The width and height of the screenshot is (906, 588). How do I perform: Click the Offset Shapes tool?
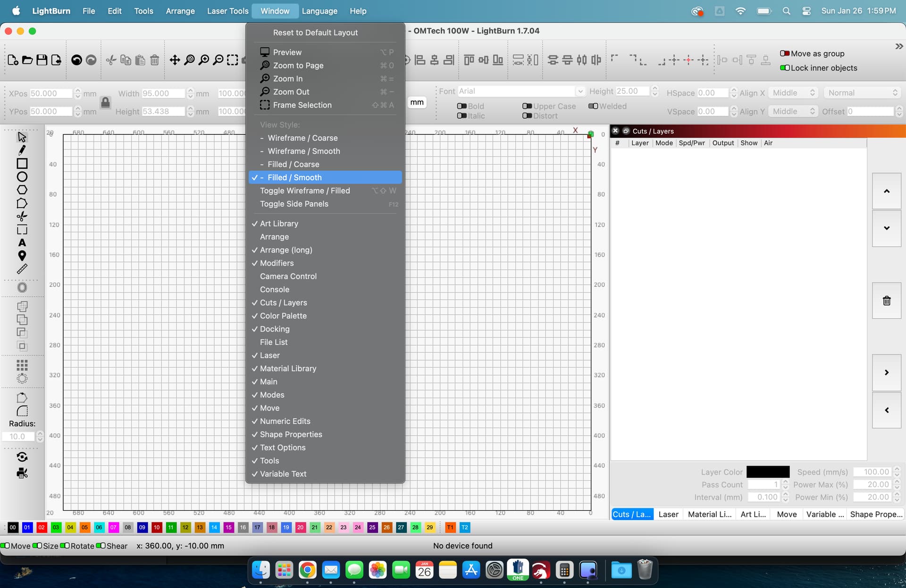(22, 287)
